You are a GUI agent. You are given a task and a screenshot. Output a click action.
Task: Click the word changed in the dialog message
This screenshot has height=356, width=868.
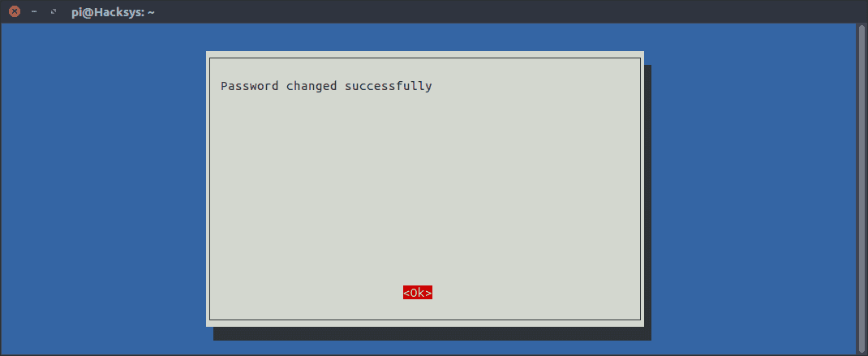tap(312, 87)
